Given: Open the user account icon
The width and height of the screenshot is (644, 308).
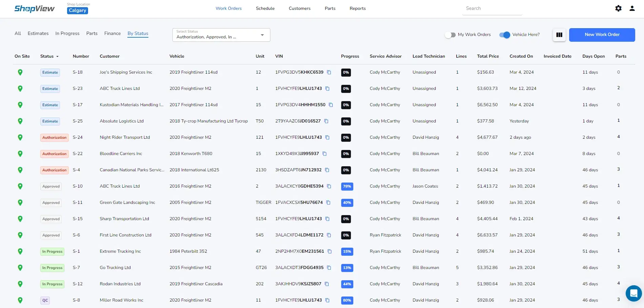Looking at the screenshot, I should [x=632, y=8].
